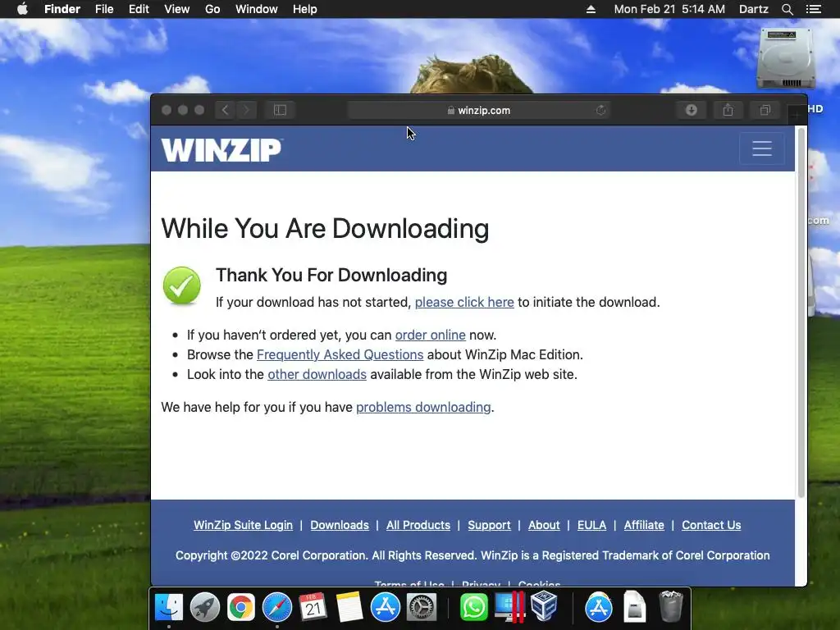Image resolution: width=840 pixels, height=630 pixels.
Task: Open Notes from the Dock
Action: (x=349, y=608)
